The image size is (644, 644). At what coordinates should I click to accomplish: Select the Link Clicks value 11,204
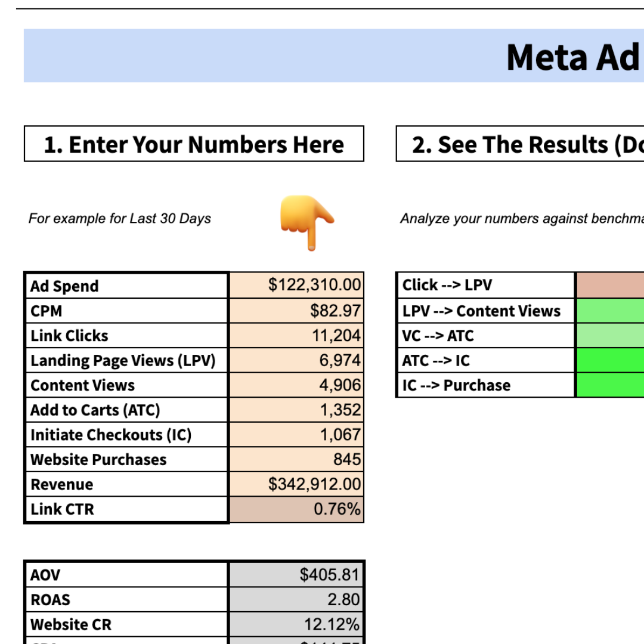tap(296, 335)
